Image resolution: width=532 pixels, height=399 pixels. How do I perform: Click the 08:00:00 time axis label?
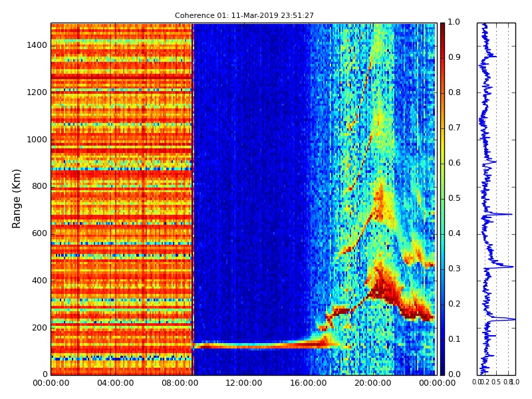(180, 383)
